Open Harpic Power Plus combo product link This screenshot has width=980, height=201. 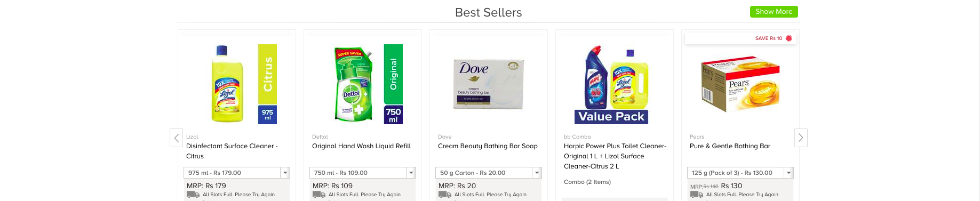click(615, 156)
